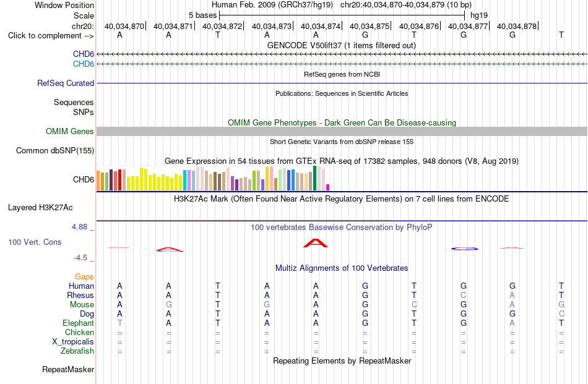Click the '5 bases' scale text
The width and height of the screenshot is (588, 384).
click(x=202, y=15)
